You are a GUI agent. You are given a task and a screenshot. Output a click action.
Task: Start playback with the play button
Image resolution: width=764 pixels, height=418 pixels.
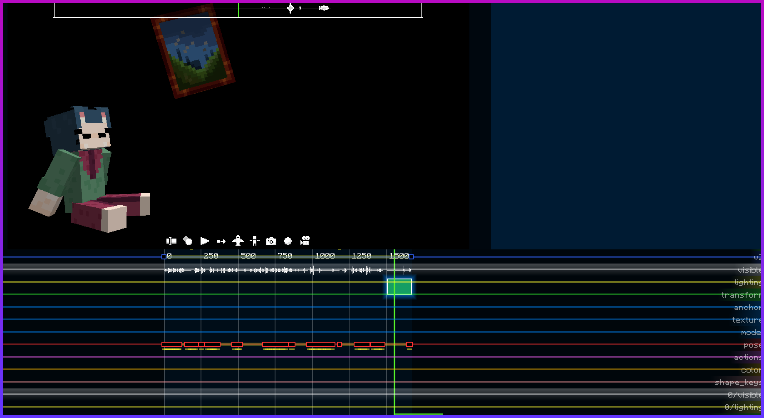[x=205, y=241]
